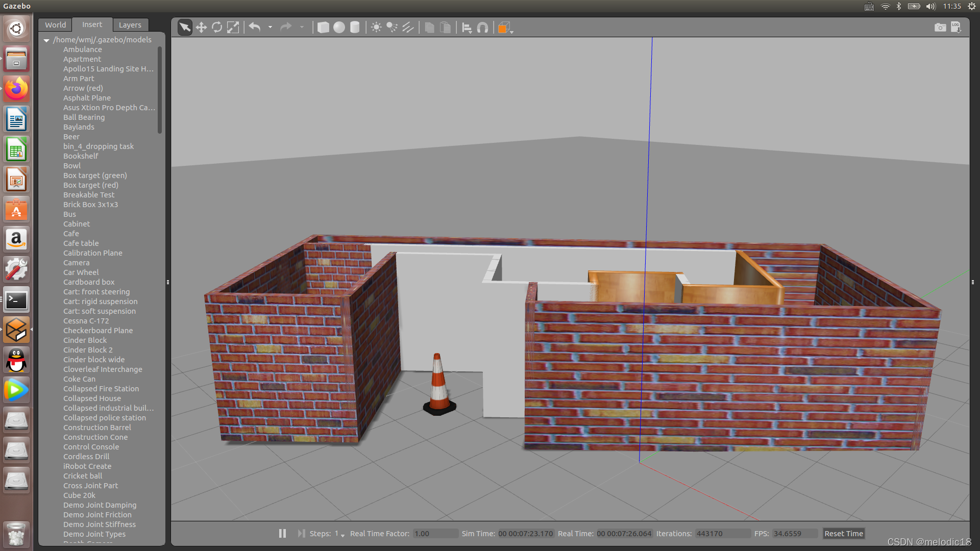Select the scale tool icon
The image size is (980, 551).
click(233, 27)
